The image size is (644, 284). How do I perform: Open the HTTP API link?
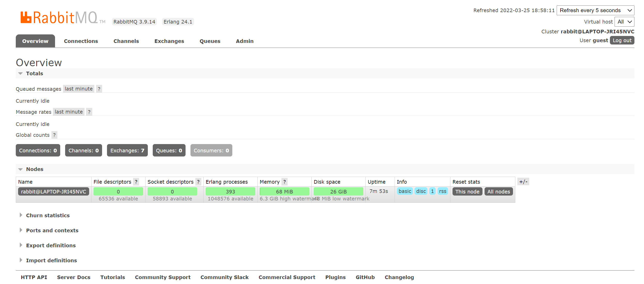pos(34,277)
